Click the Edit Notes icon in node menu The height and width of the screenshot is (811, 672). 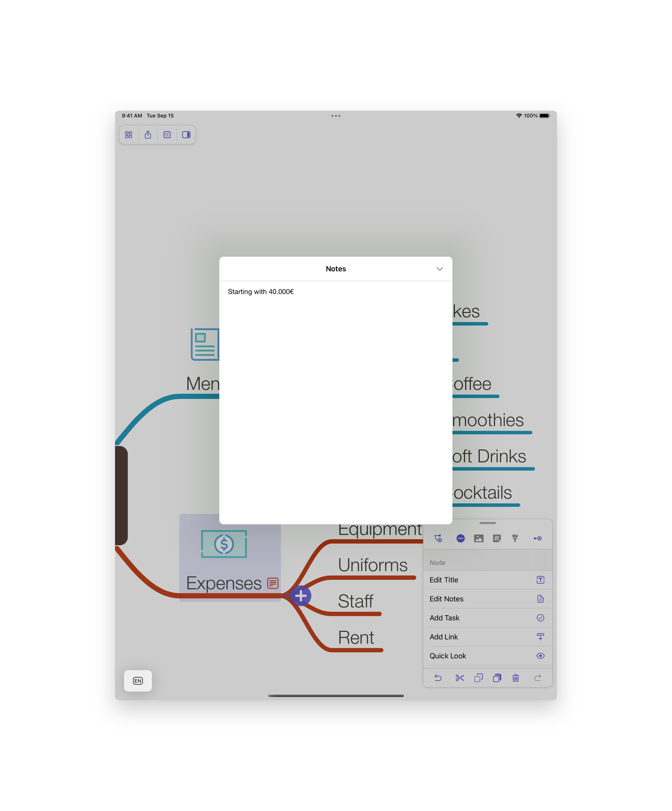[541, 599]
